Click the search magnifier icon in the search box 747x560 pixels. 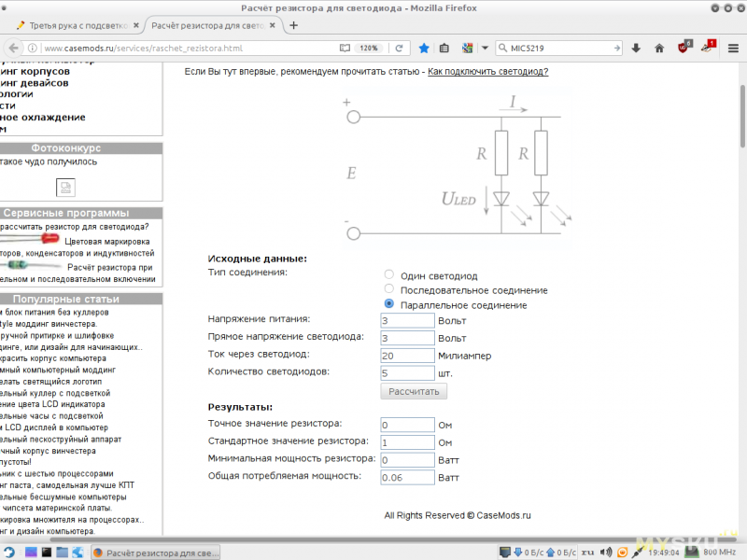pos(502,49)
